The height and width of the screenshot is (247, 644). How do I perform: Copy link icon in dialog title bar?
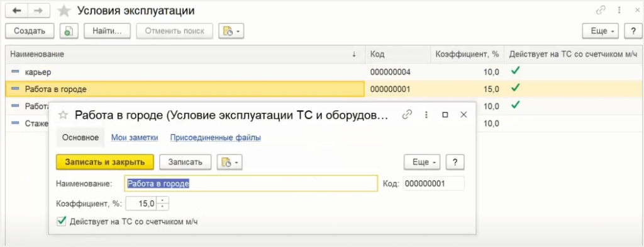coord(407,115)
